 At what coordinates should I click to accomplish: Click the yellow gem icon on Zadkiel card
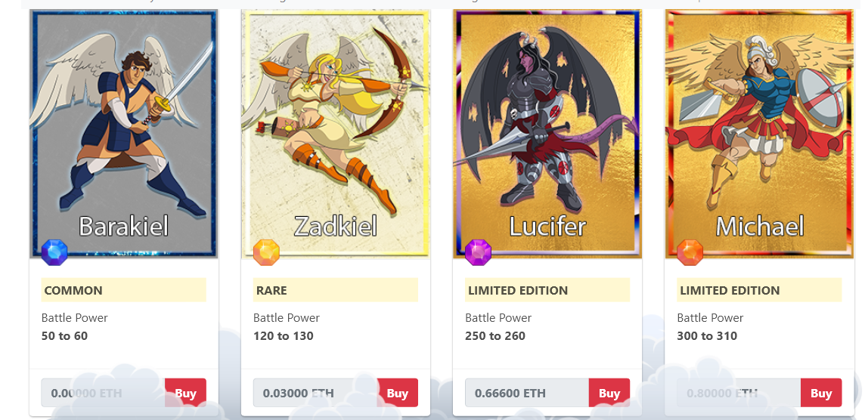tap(266, 252)
